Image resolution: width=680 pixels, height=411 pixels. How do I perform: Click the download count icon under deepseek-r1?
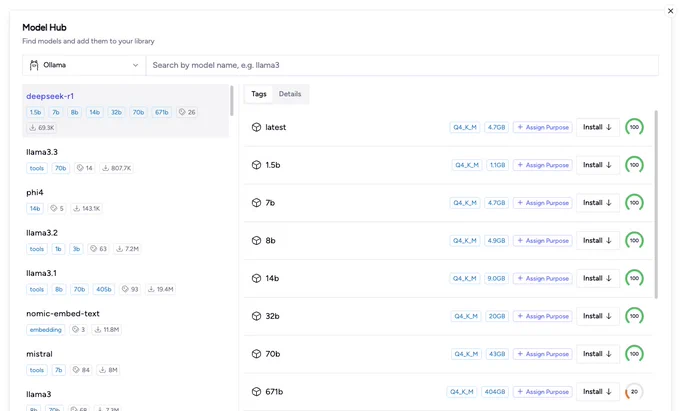click(33, 127)
